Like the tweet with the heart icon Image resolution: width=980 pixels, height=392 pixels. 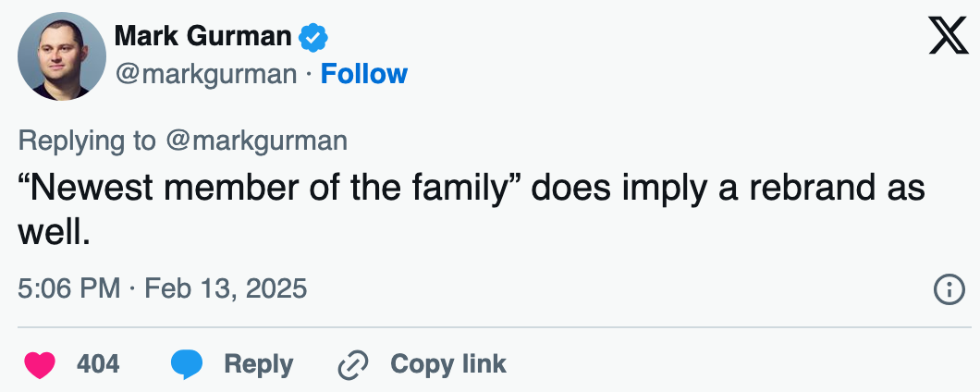coord(40,364)
